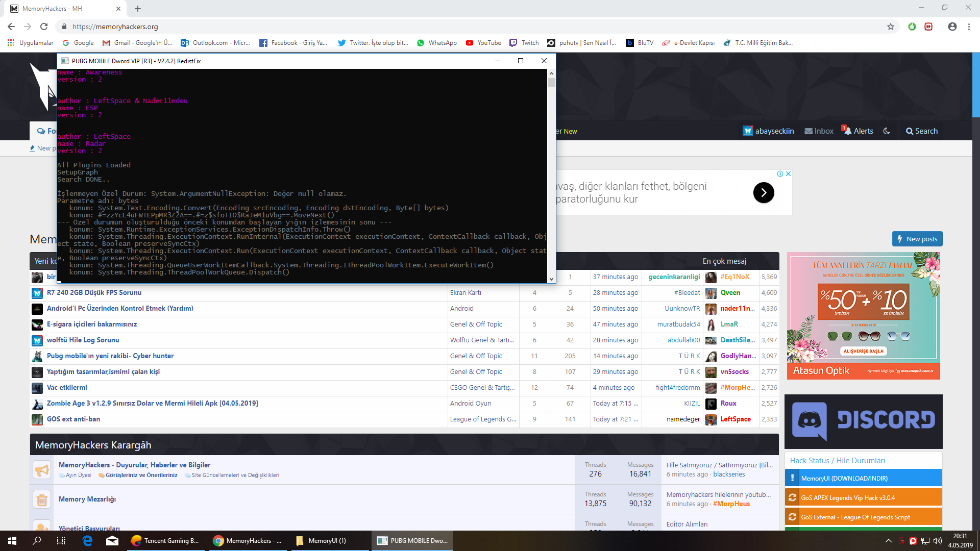980x551 pixels.
Task: Open thread wolftü Hile Log Sorunu
Action: [x=83, y=340]
